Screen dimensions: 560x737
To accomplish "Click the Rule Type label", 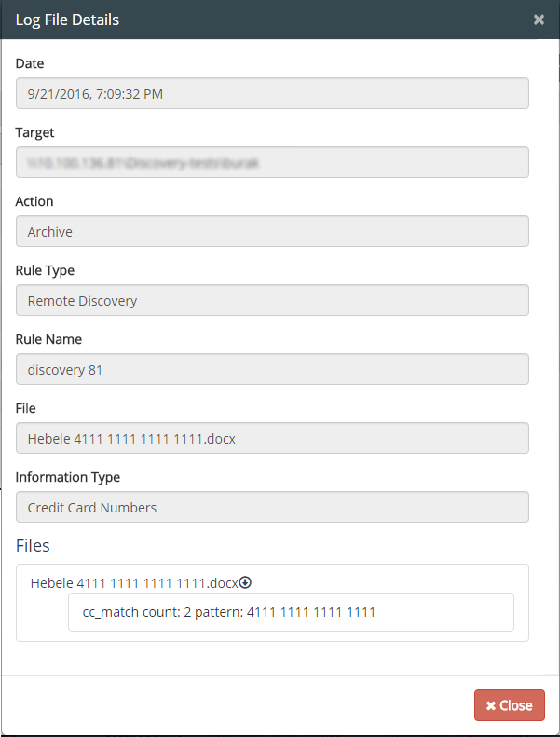I will [45, 270].
